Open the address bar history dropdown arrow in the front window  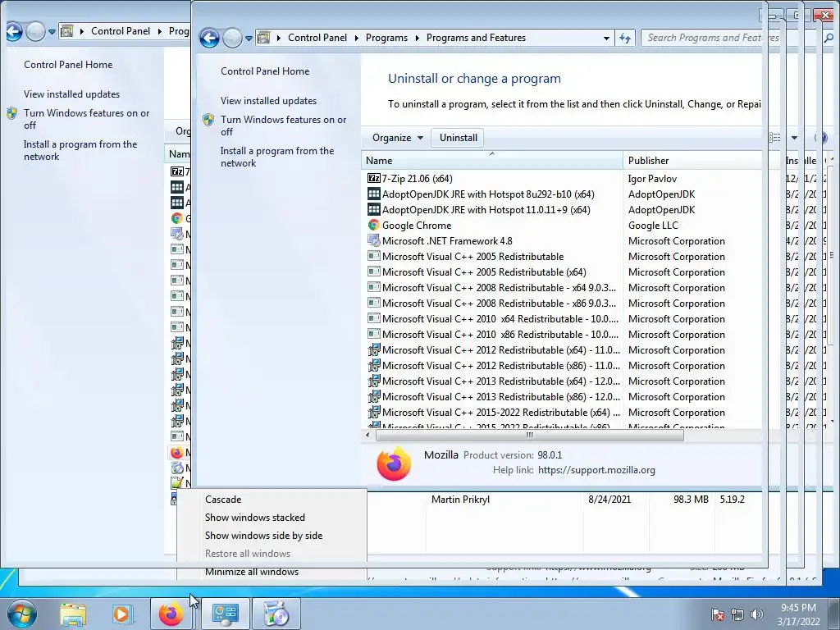click(x=606, y=38)
